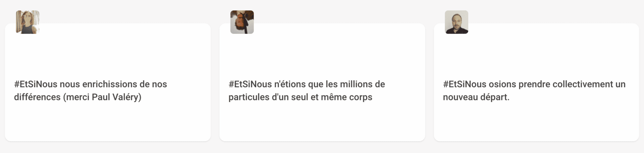Open the avatar above the particules quote
644x153 pixels.
242,22
